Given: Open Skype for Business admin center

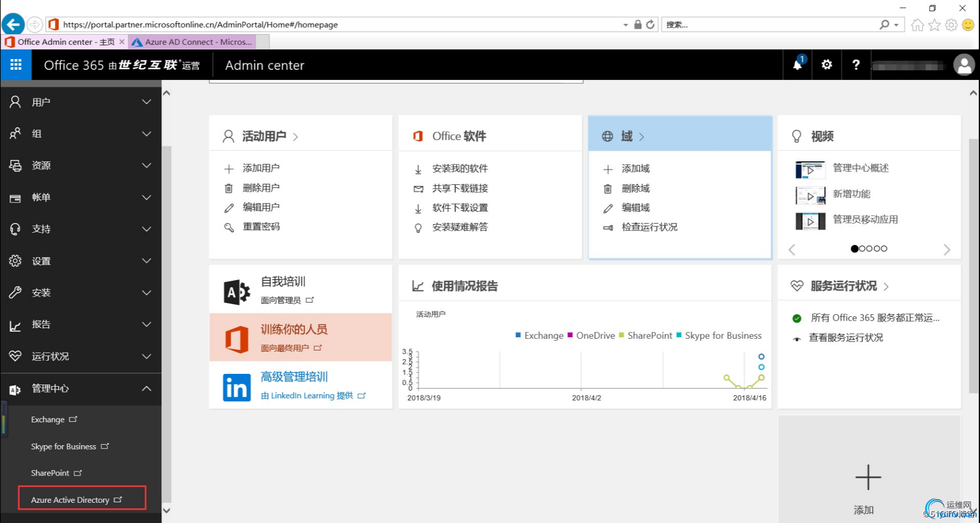Looking at the screenshot, I should pos(70,446).
